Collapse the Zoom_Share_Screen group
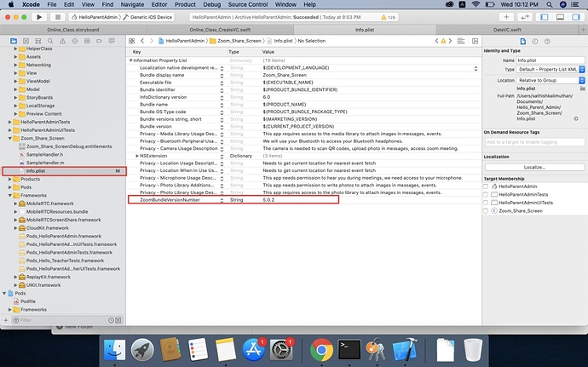588x367 pixels. [10, 138]
